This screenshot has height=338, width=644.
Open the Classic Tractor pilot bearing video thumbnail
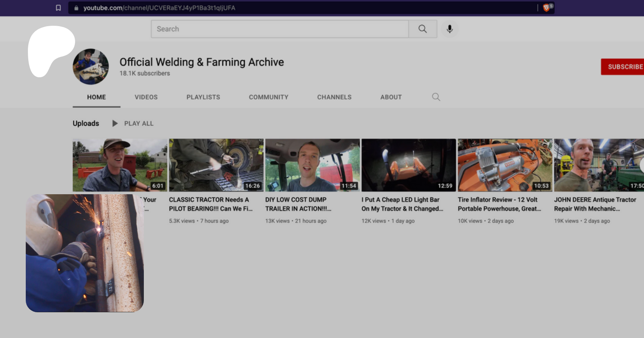(216, 165)
